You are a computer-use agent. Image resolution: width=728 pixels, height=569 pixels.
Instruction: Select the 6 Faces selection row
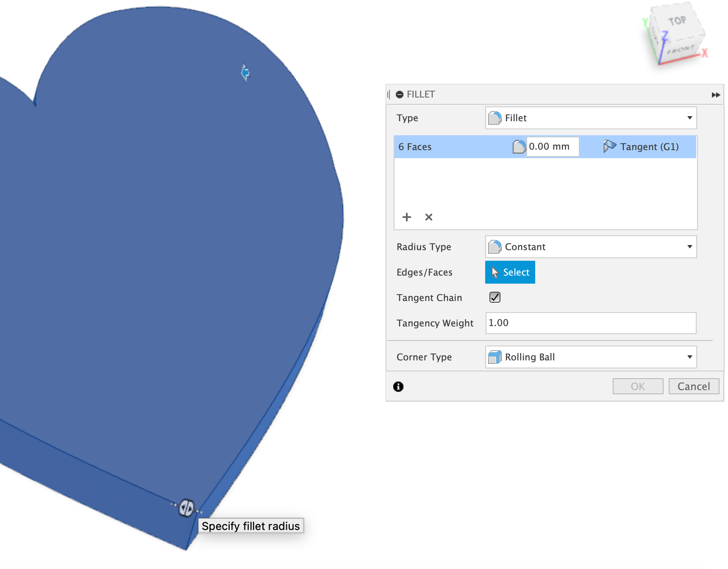click(545, 147)
